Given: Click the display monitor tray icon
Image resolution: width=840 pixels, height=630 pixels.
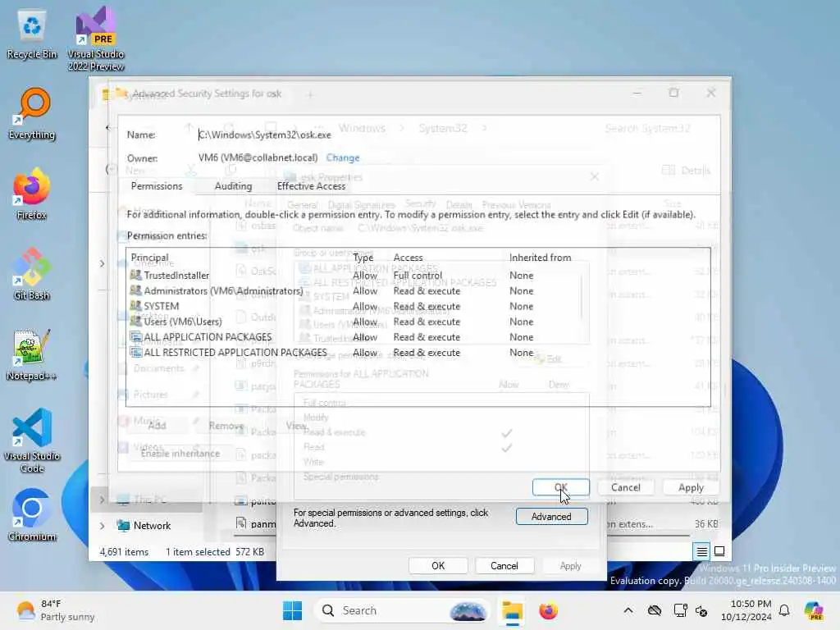Looking at the screenshot, I should click(680, 610).
